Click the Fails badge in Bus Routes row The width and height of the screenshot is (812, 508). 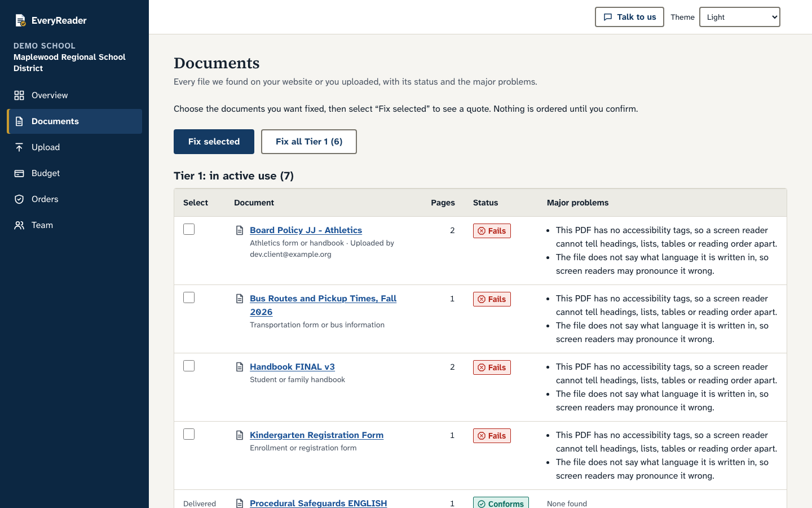click(492, 299)
